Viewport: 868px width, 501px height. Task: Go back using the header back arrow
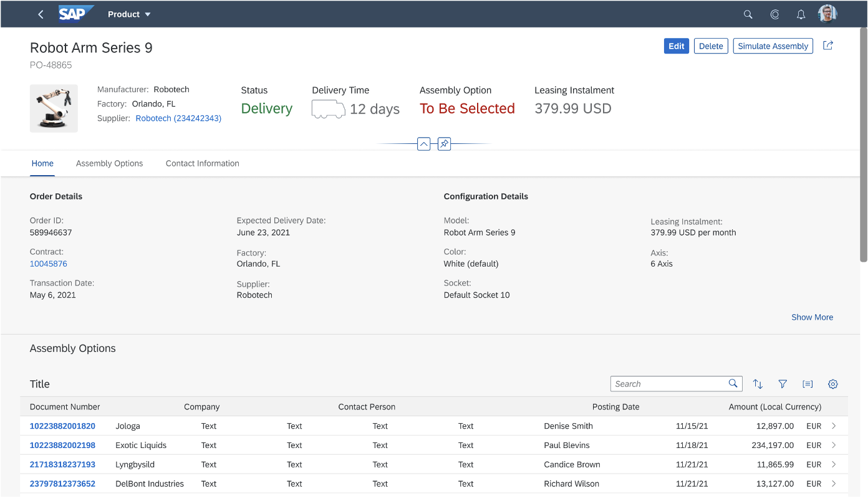pos(41,14)
